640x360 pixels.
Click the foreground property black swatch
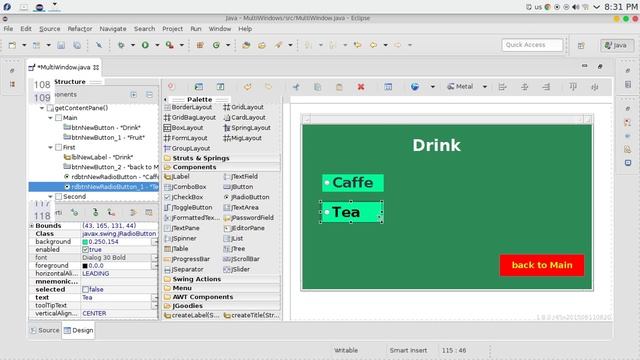[x=85, y=265]
